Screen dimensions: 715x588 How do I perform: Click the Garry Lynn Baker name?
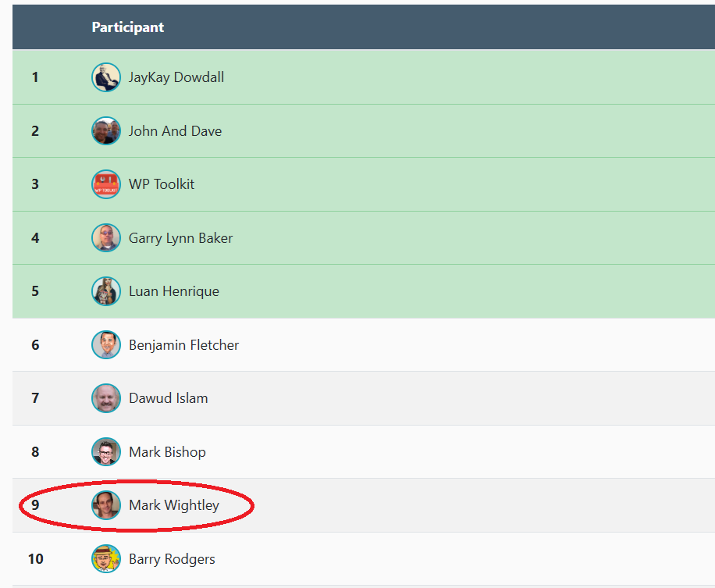(x=180, y=238)
